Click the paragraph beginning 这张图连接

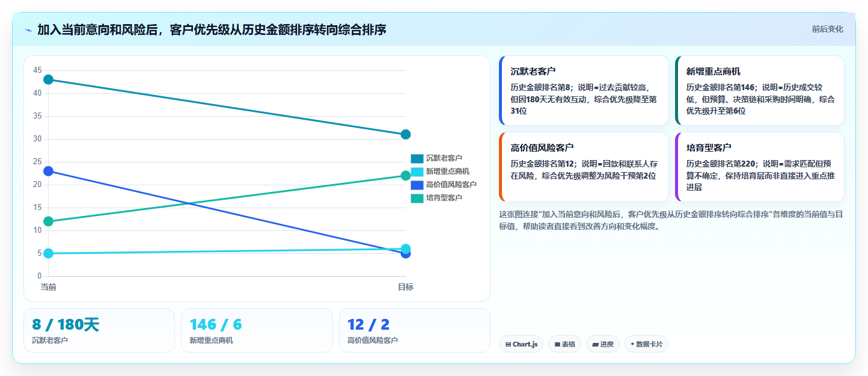click(671, 220)
